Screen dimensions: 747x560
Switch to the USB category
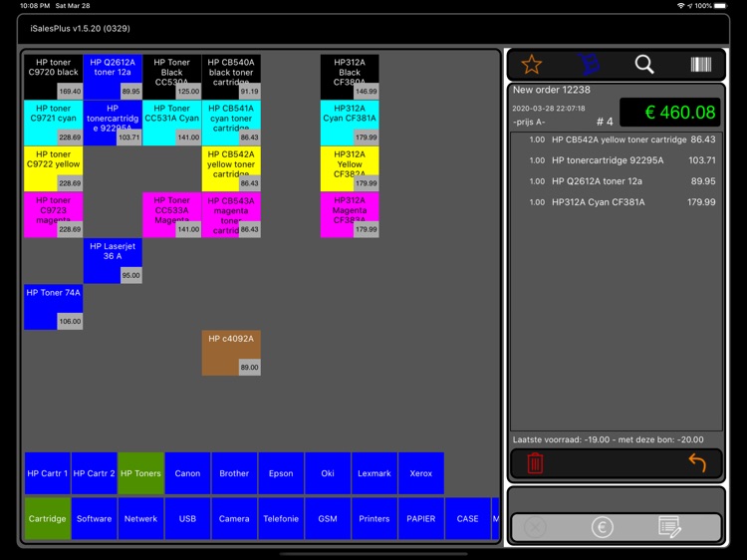187,518
